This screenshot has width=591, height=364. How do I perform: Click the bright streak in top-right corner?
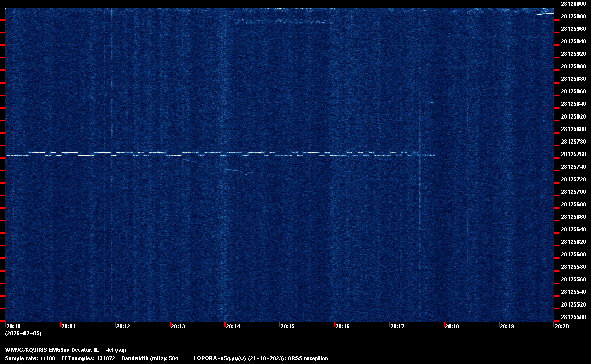(545, 14)
